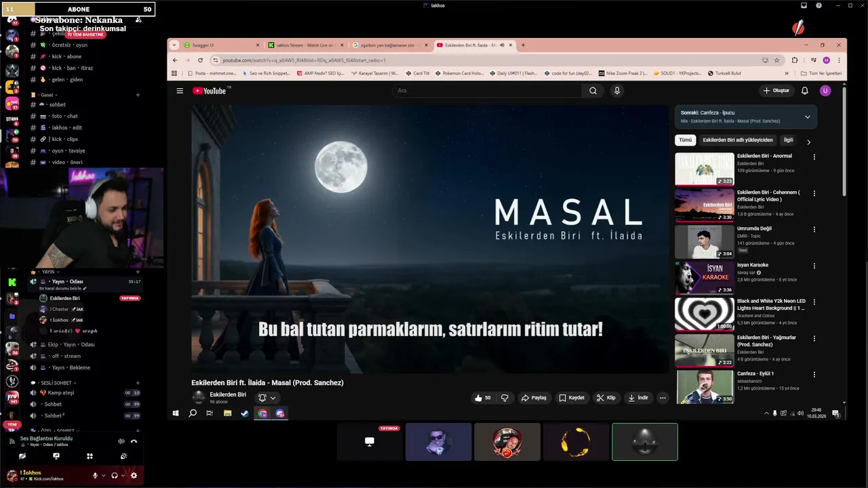Screen dimensions: 868x488
Task: Save the video with Kaydet
Action: [572, 398]
